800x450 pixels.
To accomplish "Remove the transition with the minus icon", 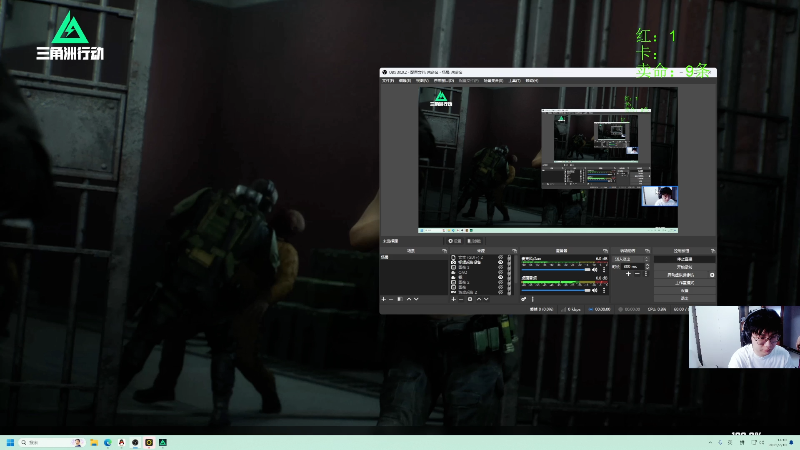I will click(x=637, y=274).
